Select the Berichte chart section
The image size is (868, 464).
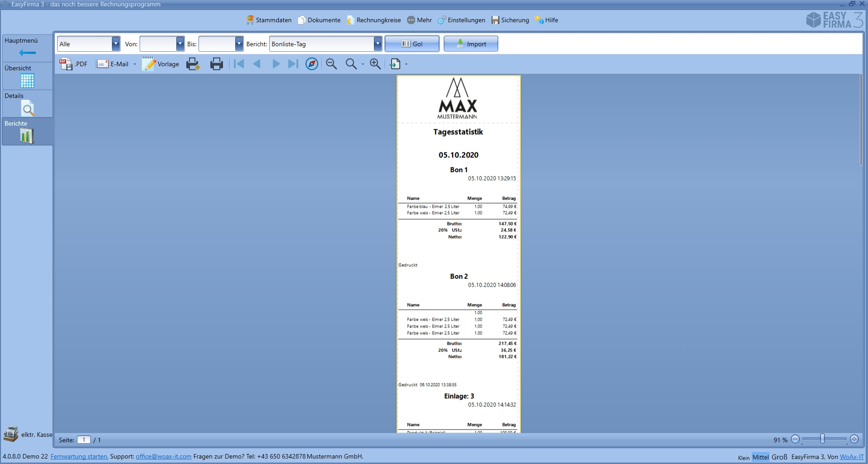tap(27, 132)
